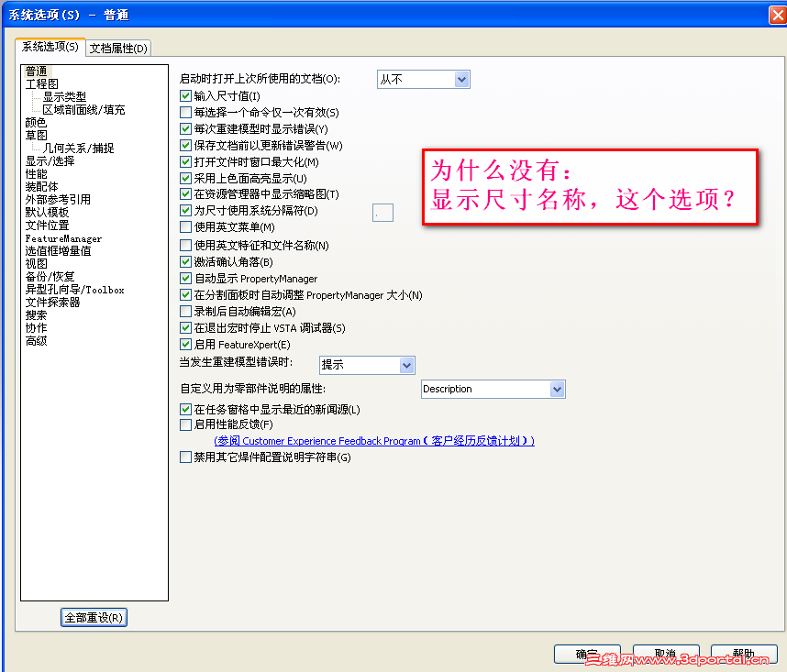Open the Description property dropdown
This screenshot has width=787, height=672.
[493, 389]
